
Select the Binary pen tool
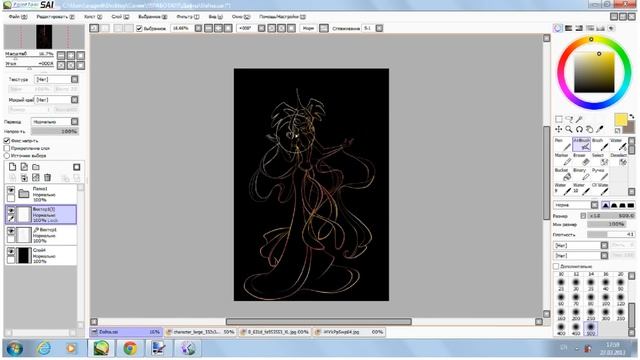tap(581, 174)
